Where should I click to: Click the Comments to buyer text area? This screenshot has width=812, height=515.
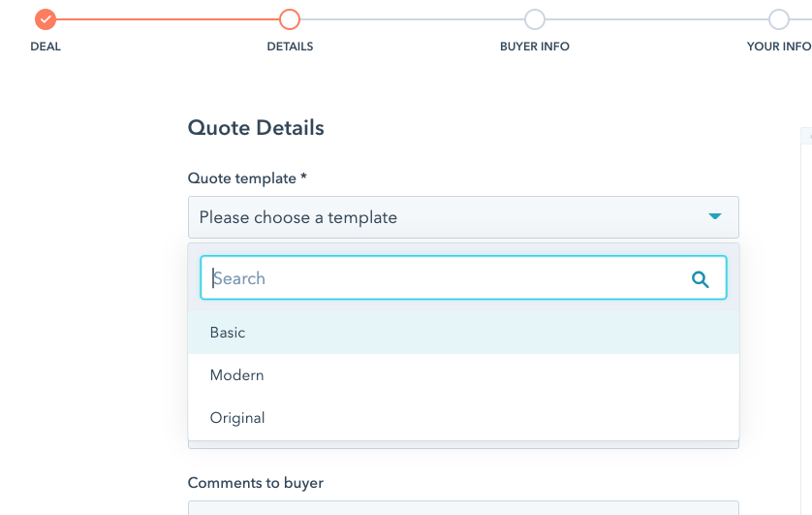[x=463, y=507]
